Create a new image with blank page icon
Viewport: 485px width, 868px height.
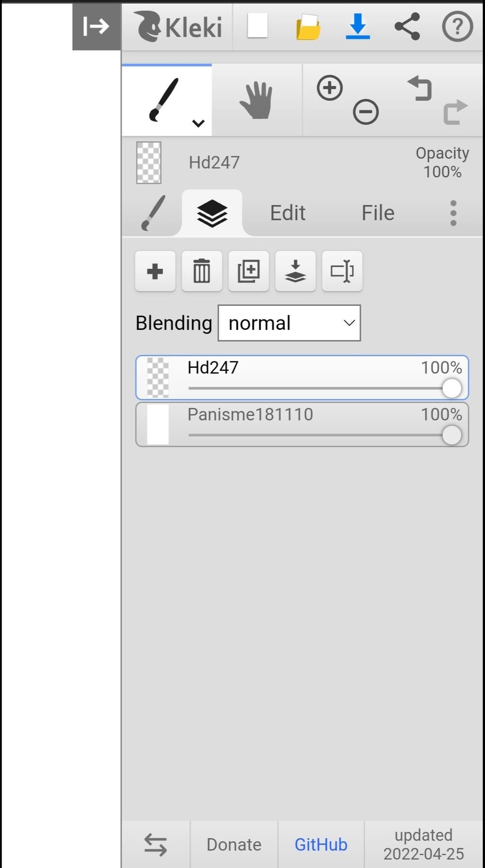258,26
